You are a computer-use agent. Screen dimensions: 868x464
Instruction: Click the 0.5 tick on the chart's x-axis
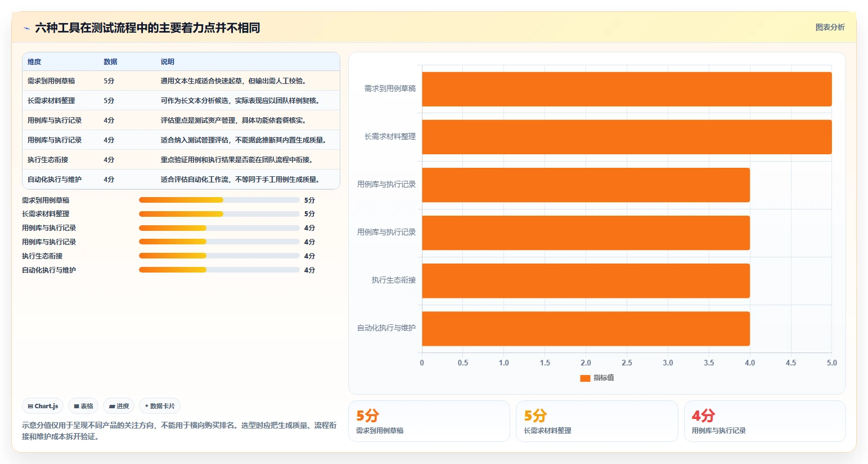(463, 363)
